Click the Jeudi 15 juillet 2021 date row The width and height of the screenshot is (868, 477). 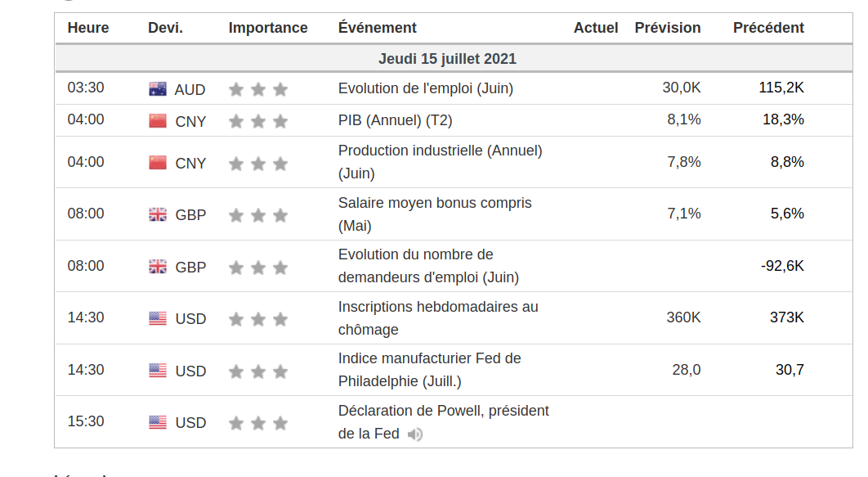click(447, 59)
